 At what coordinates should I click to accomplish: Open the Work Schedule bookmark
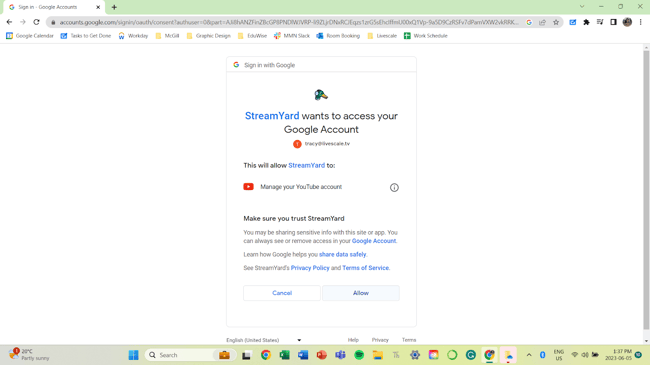click(x=426, y=36)
